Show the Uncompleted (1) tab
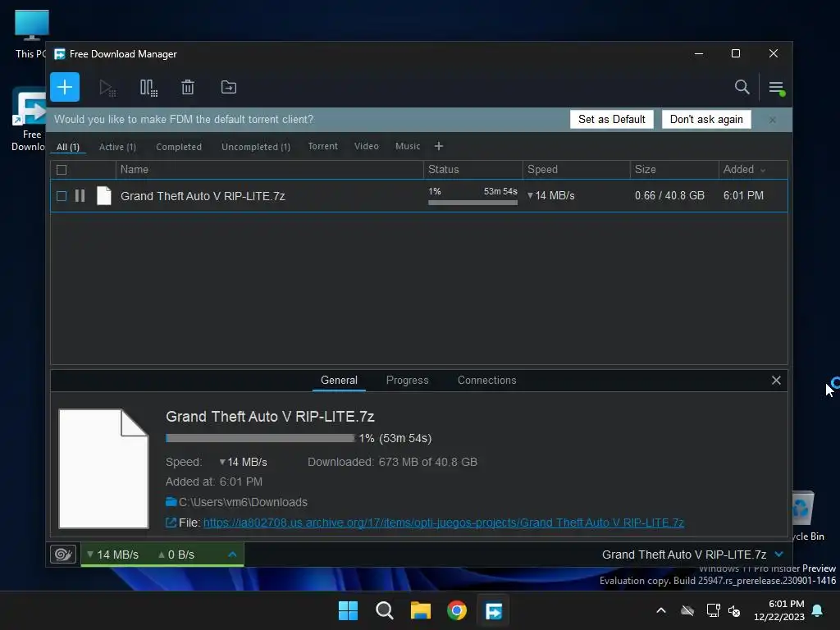This screenshot has width=840, height=630. [256, 147]
